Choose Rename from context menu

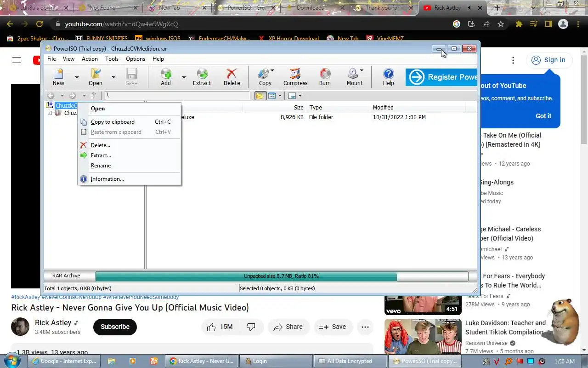[x=129, y=166]
